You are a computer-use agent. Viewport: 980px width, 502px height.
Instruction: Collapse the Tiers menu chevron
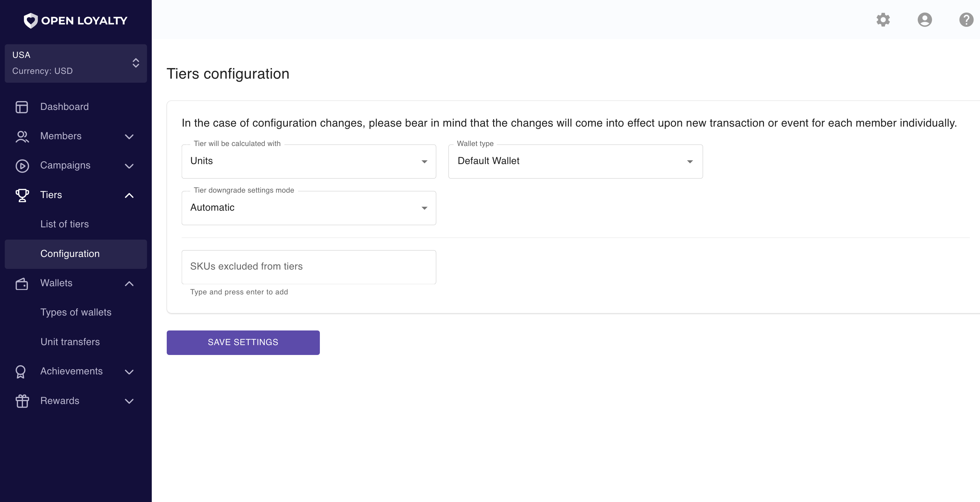pyautogui.click(x=129, y=196)
